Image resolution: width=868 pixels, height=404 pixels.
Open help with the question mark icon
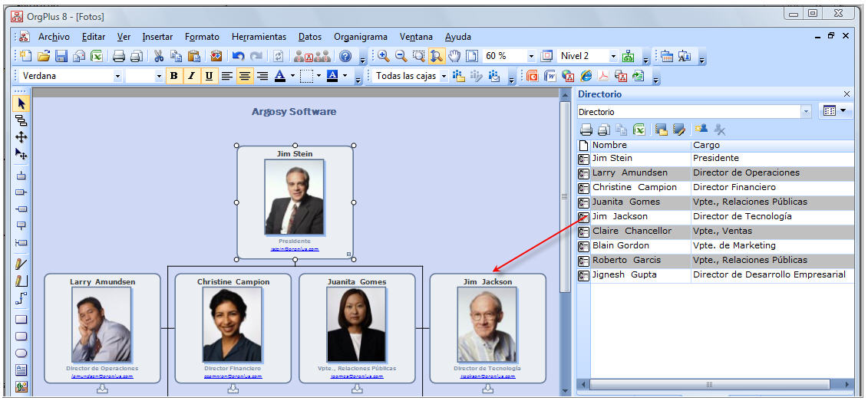click(345, 56)
